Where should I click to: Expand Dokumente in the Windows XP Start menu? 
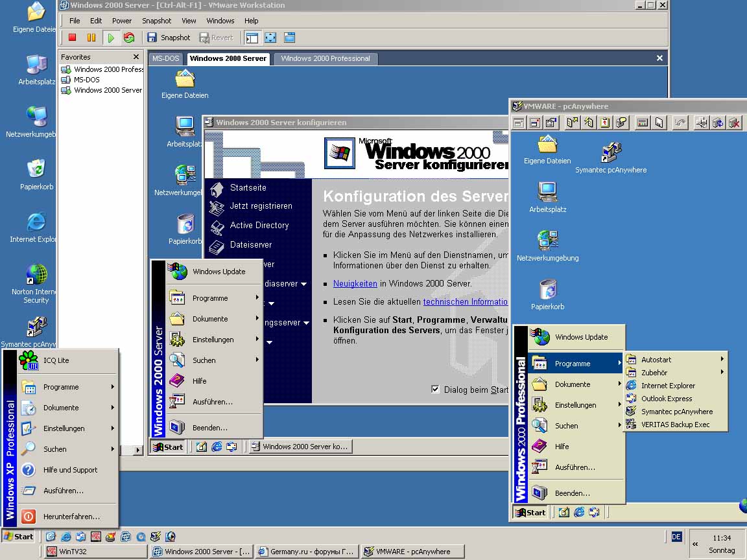coord(67,408)
